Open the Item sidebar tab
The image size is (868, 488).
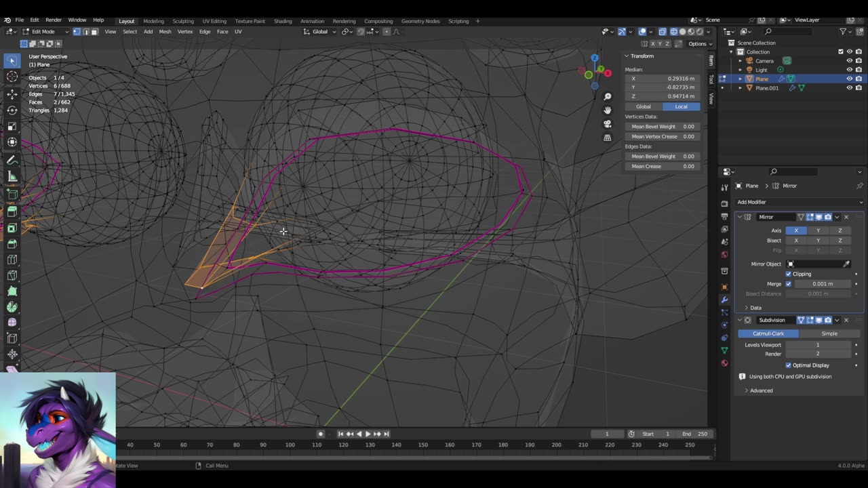click(711, 60)
